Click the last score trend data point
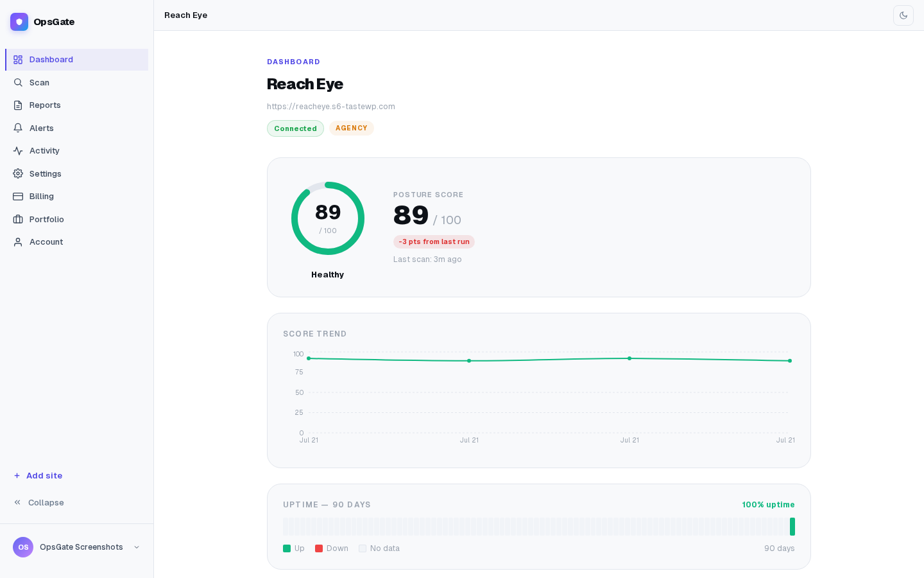Image resolution: width=924 pixels, height=578 pixels. coord(790,361)
